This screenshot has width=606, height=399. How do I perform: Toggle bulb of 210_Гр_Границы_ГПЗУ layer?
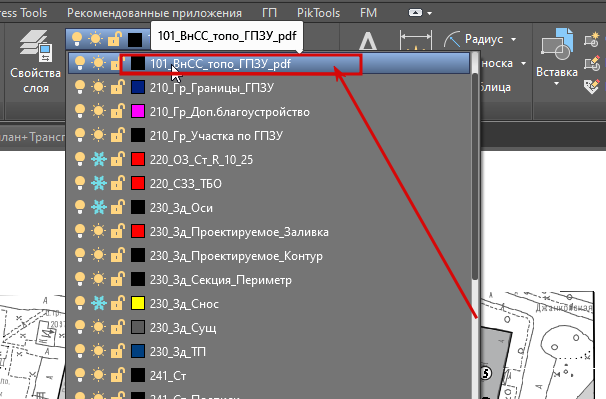[80, 87]
